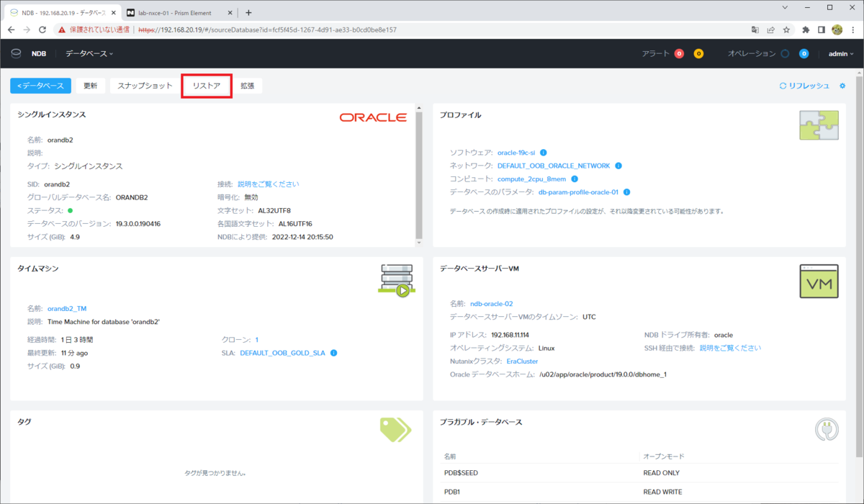The width and height of the screenshot is (864, 504).
Task: Click info icon next to compute_2cpu_8mem
Action: [x=575, y=179]
